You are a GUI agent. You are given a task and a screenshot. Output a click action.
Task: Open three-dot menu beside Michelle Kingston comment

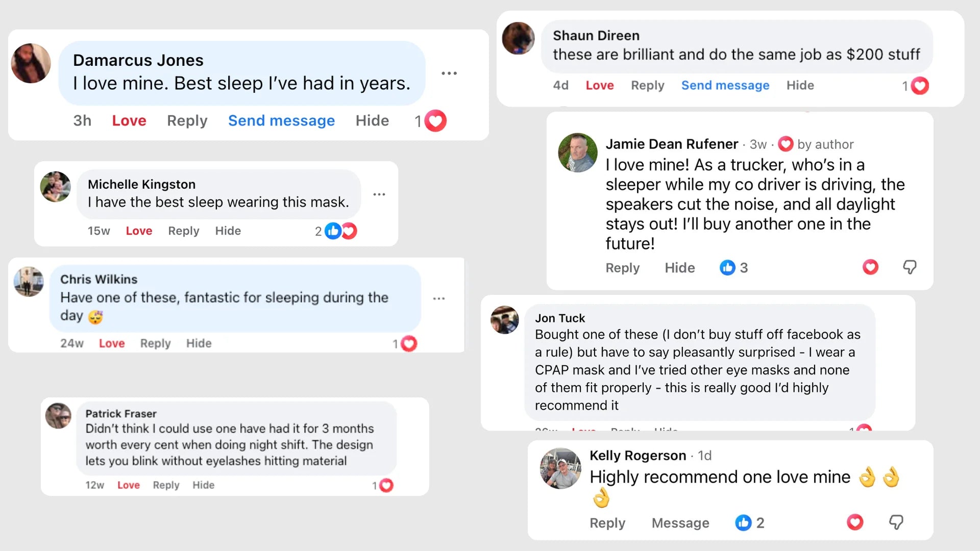(x=379, y=194)
